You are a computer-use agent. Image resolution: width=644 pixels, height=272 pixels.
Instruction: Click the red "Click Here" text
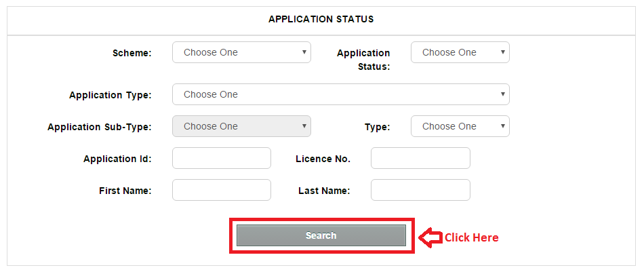(x=472, y=237)
